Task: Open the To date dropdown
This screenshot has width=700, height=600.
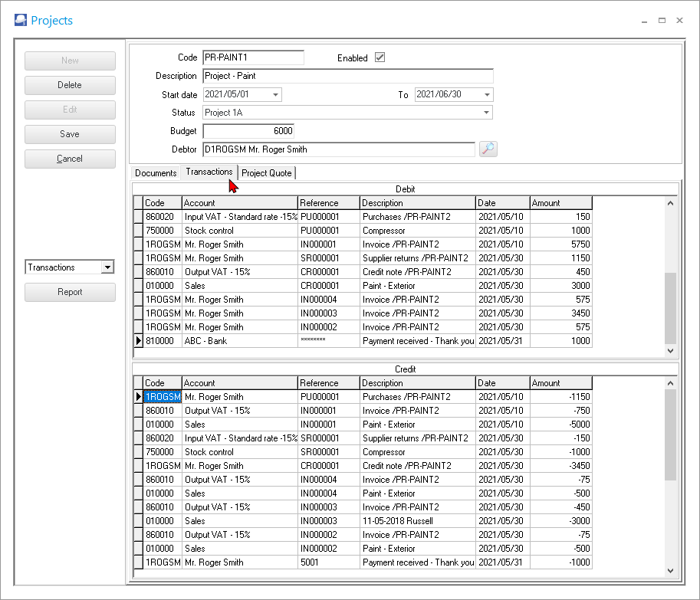Action: pos(487,94)
